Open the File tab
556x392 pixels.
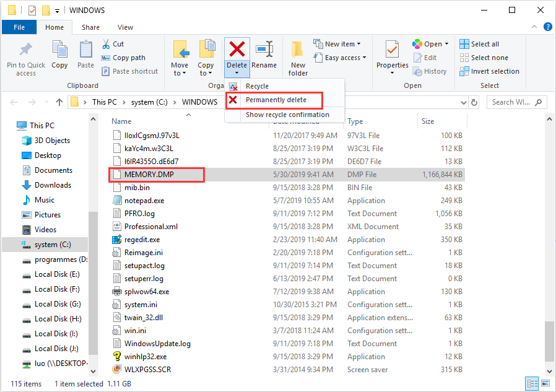(19, 27)
